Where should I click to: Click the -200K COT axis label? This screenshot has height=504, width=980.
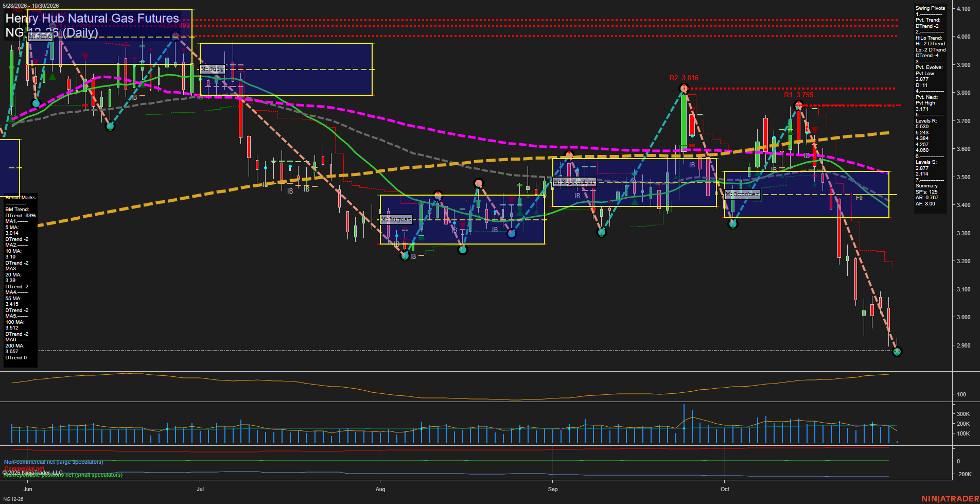click(x=964, y=474)
